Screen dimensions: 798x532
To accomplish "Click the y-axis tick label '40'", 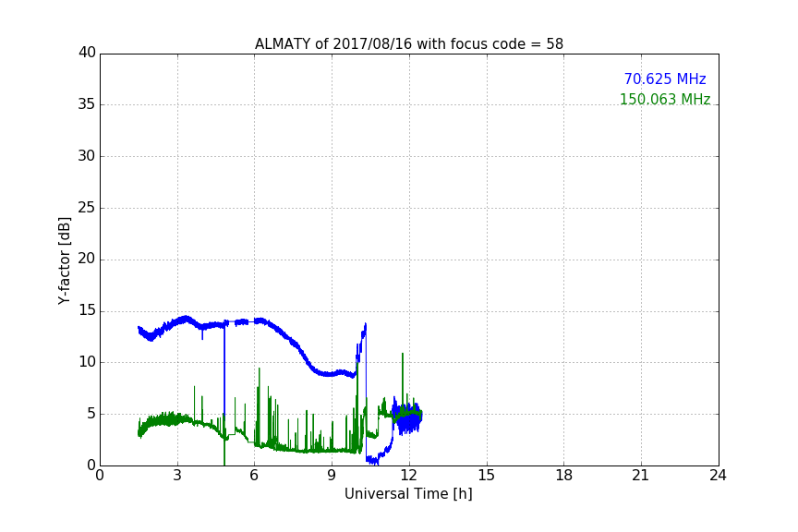I will 87,53.
